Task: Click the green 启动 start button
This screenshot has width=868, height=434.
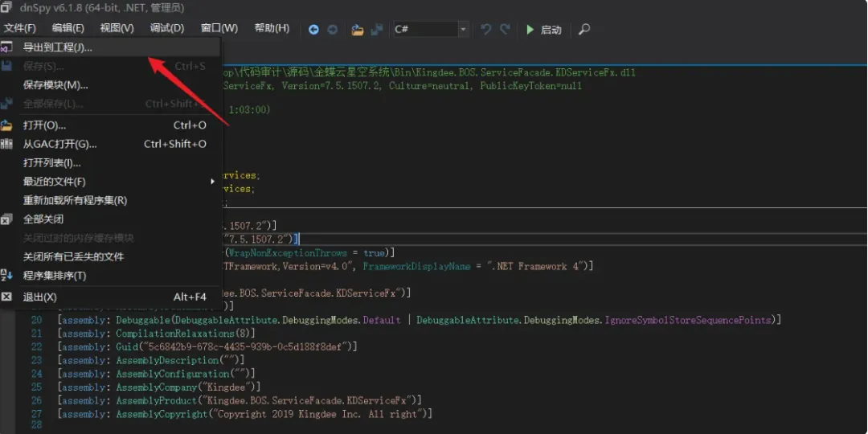Action: 543,30
